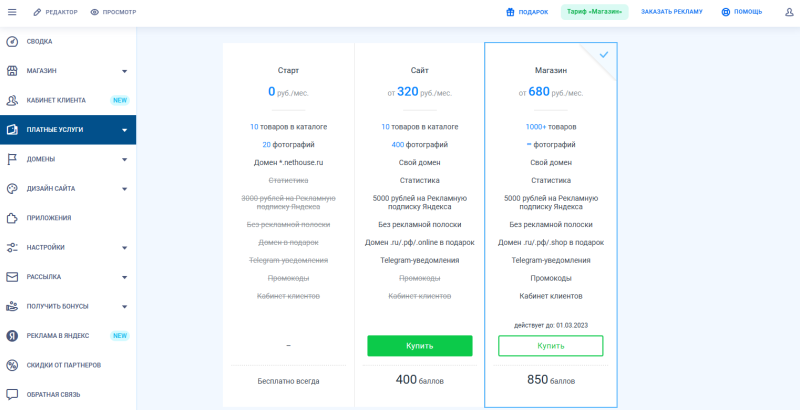Open the Сводка menu item
800x410 pixels.
(68, 42)
